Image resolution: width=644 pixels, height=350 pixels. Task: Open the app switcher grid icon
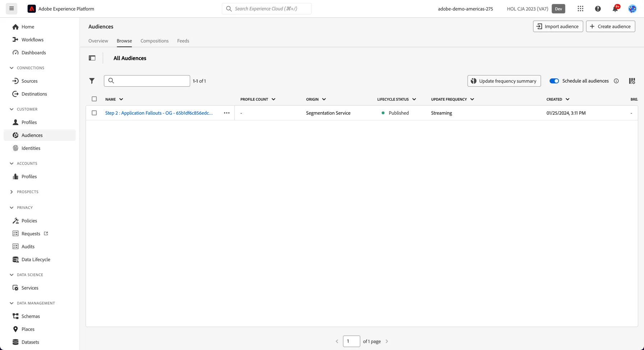580,9
